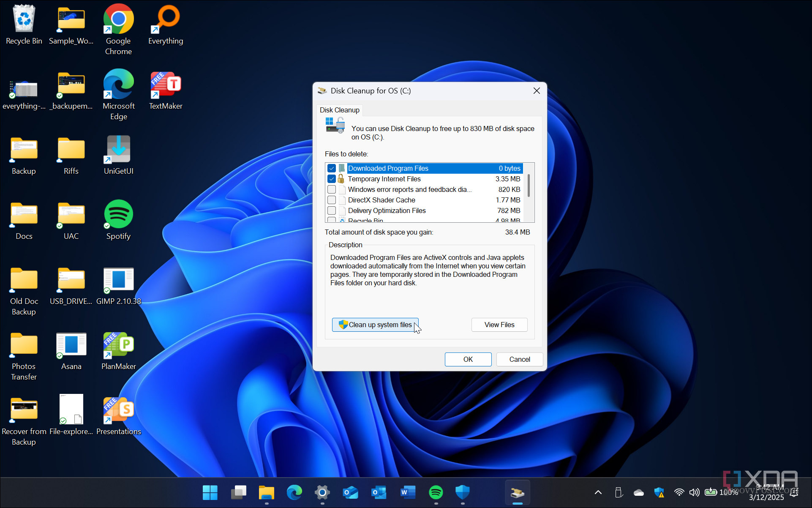The width and height of the screenshot is (812, 508).
Task: Confirm cleanup with OK button
Action: point(468,359)
